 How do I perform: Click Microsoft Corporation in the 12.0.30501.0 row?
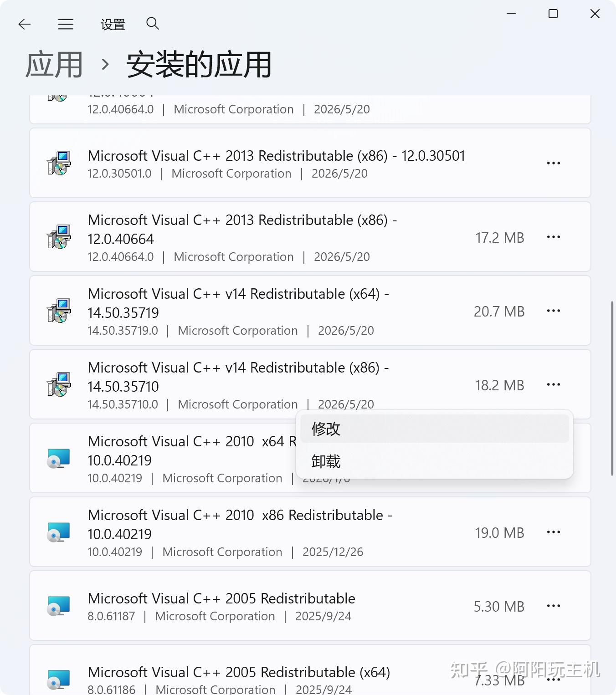pos(231,174)
